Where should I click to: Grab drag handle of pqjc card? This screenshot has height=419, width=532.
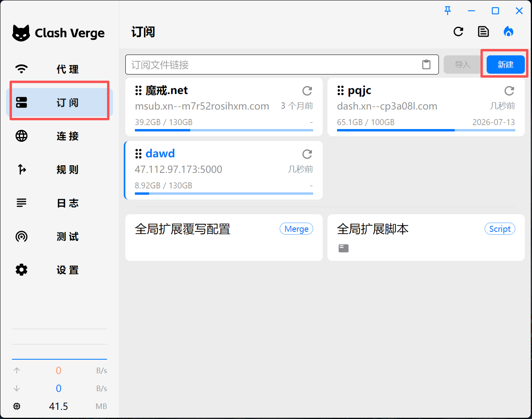pyautogui.click(x=341, y=90)
